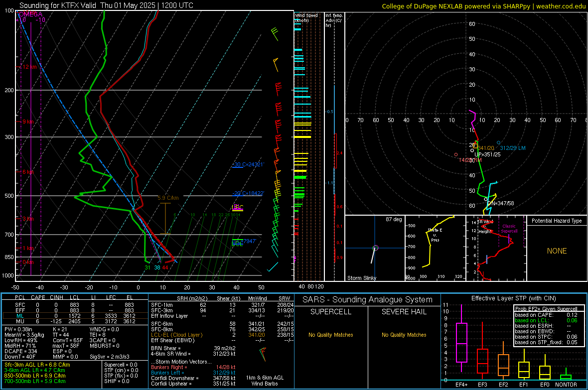
Task: Click the '87 deg' Storm Slinky value
Action: tap(394, 219)
